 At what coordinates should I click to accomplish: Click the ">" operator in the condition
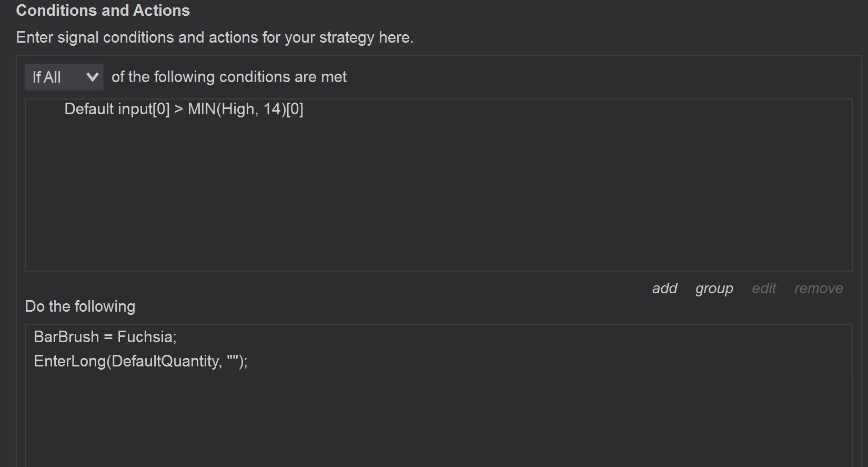click(x=179, y=109)
